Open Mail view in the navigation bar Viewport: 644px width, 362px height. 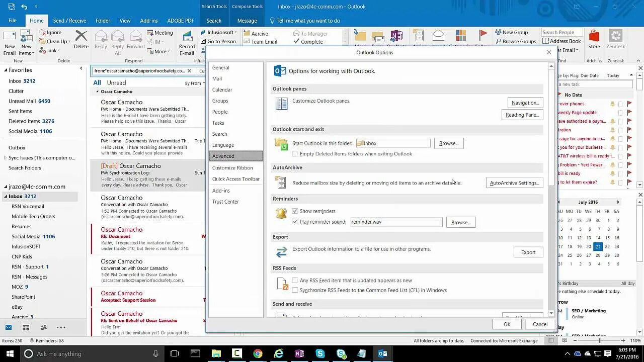click(9, 327)
